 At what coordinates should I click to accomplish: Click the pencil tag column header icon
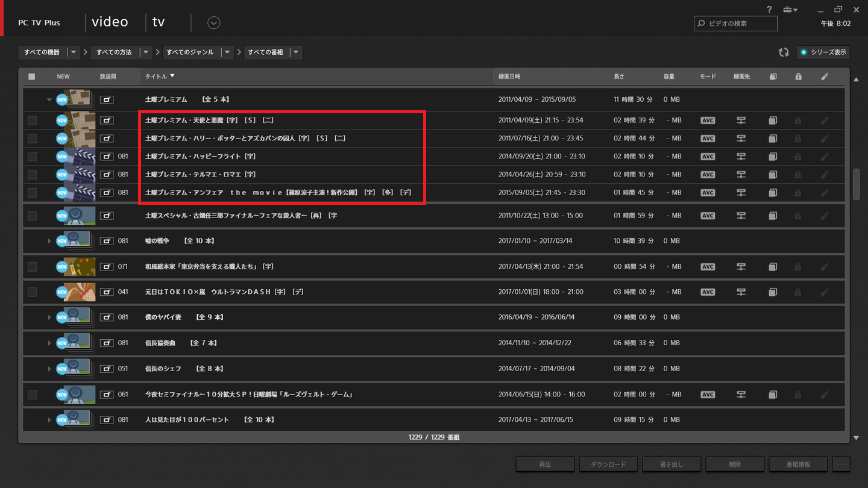pyautogui.click(x=825, y=77)
